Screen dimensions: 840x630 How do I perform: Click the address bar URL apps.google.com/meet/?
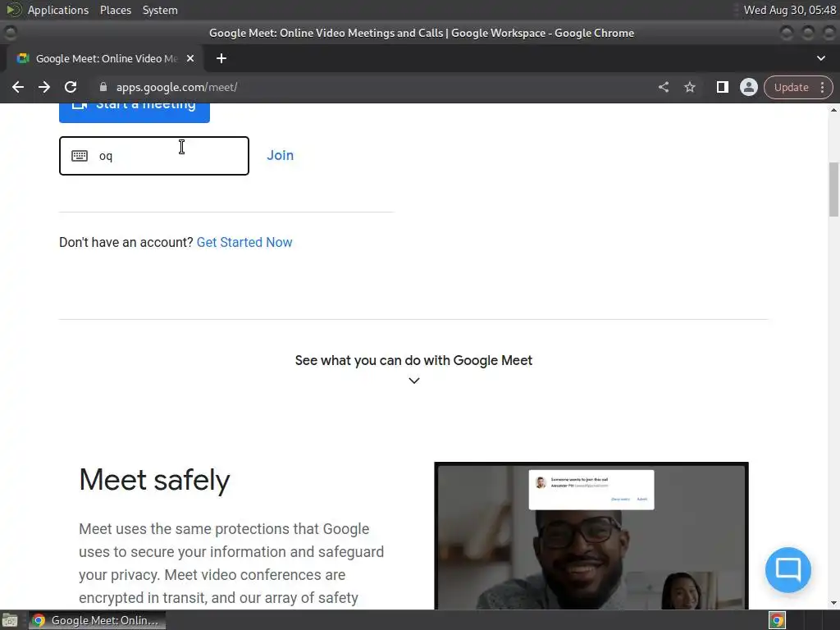(177, 87)
